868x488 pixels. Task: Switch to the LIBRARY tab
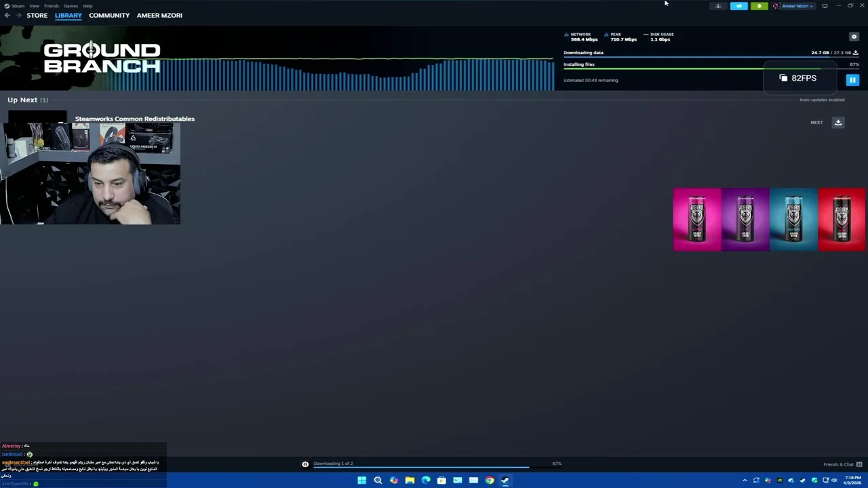pos(68,15)
